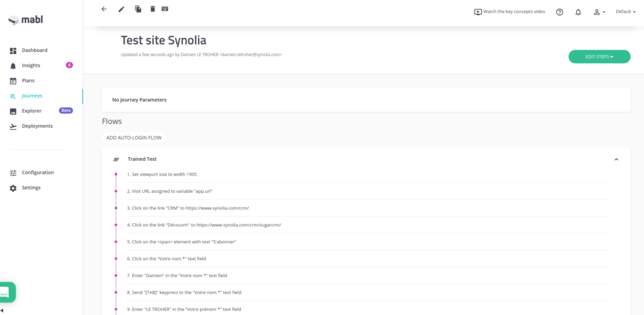Click the Trained Test flow title
This screenshot has height=315, width=644.
[x=142, y=159]
